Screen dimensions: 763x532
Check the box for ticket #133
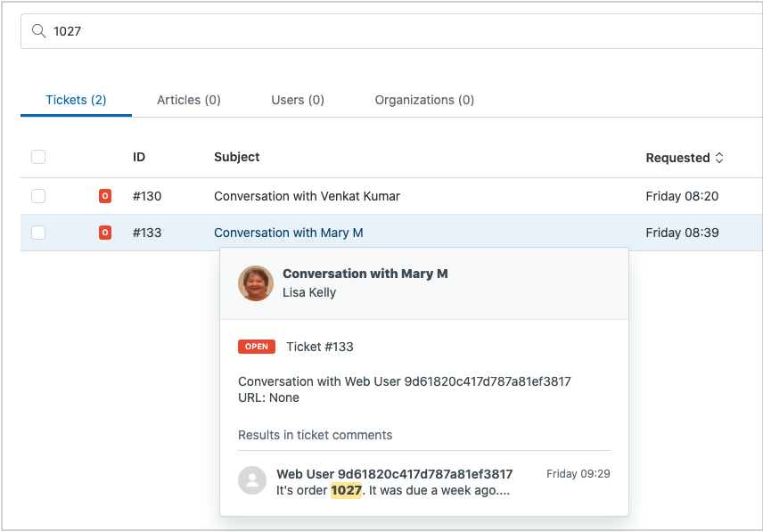[x=38, y=233]
